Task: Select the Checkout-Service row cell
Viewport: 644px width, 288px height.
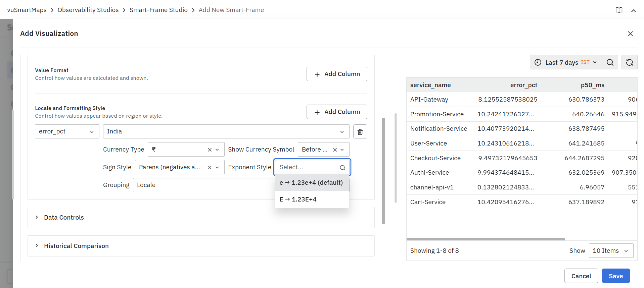Action: [435, 158]
